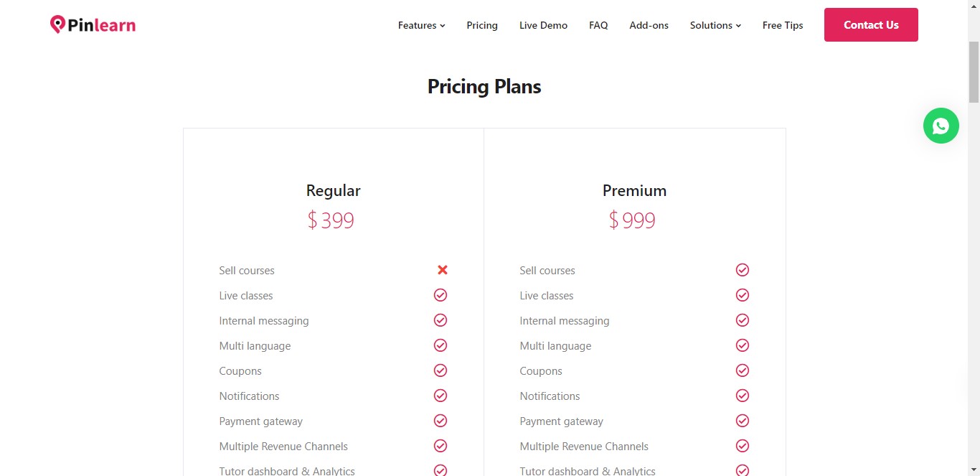Click Premium Notifications checkmark
The image size is (980, 476).
click(742, 396)
